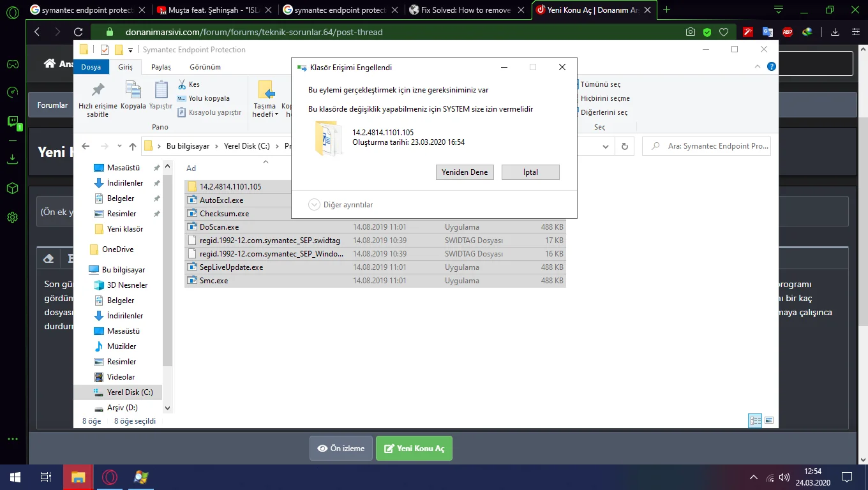
Task: Go back in File Explorer
Action: tap(86, 146)
